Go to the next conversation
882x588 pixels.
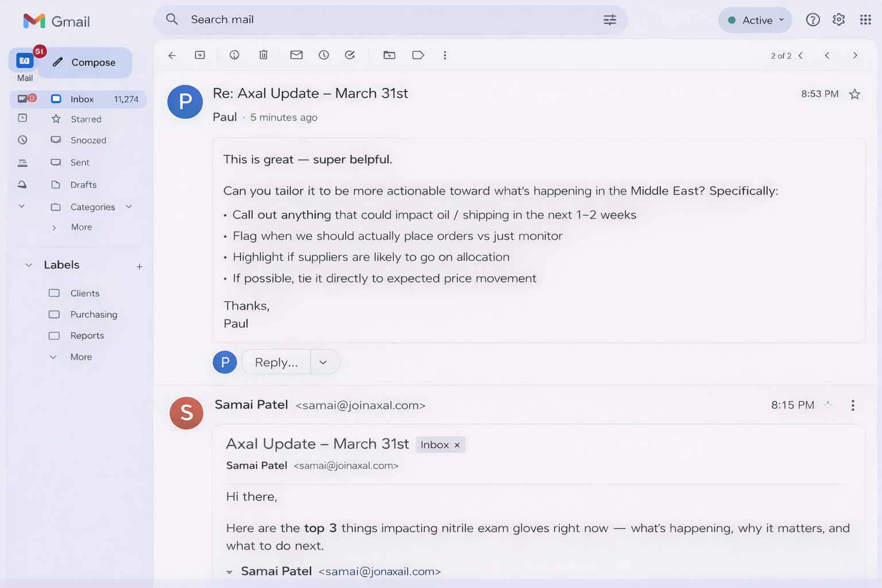[855, 55]
